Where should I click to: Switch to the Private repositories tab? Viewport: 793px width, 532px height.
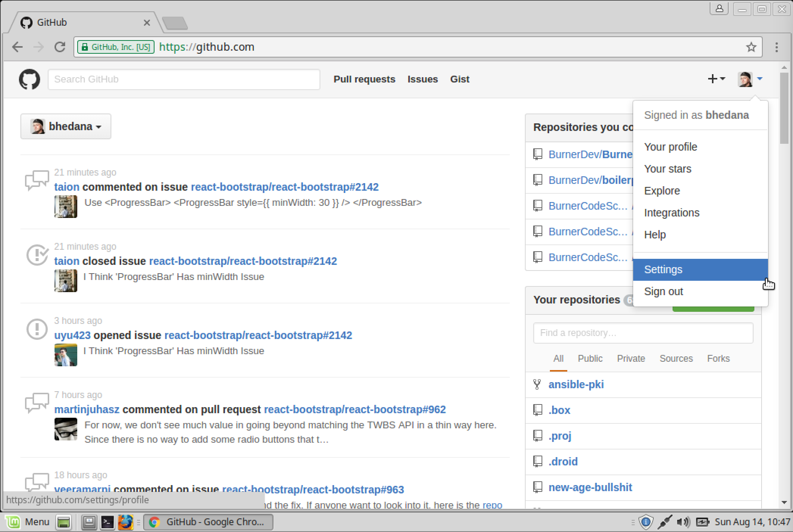pyautogui.click(x=631, y=359)
